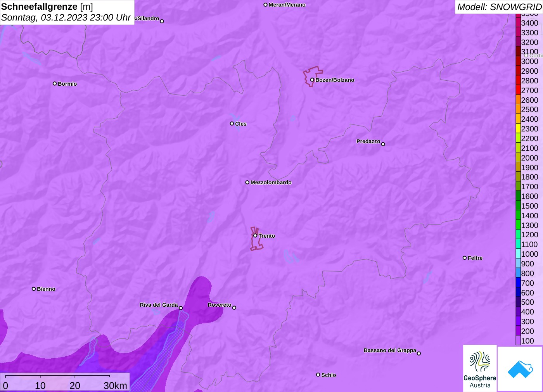The height and width of the screenshot is (392, 543).
Task: Select the Trento city marker circle
Action: 255,235
